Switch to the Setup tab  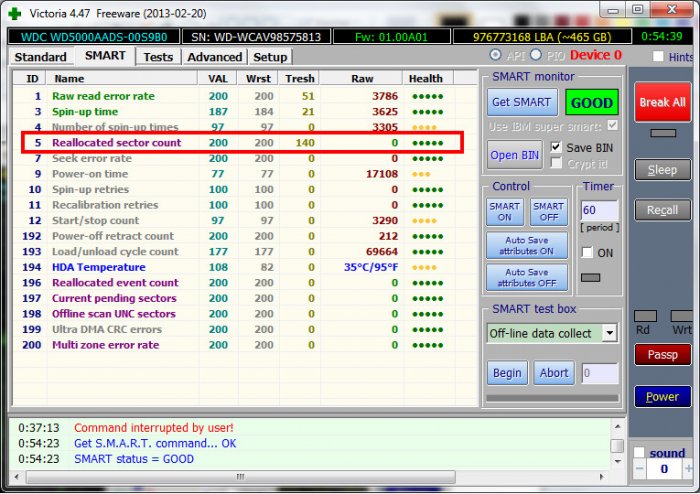270,57
